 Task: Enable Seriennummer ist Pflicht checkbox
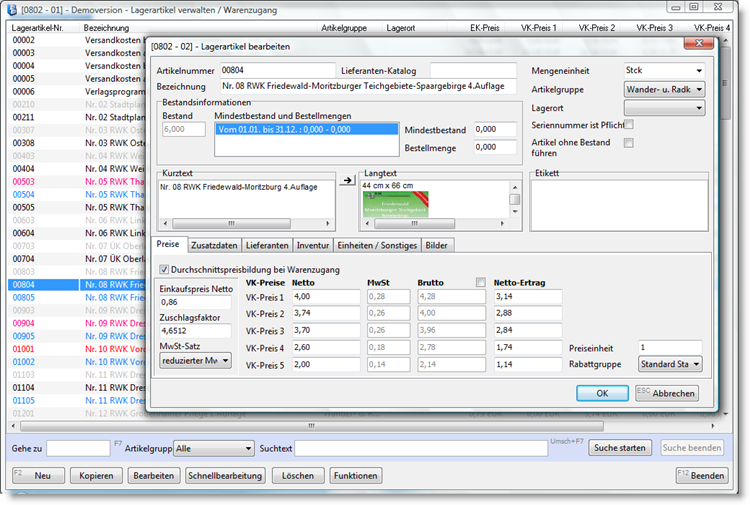pyautogui.click(x=629, y=124)
